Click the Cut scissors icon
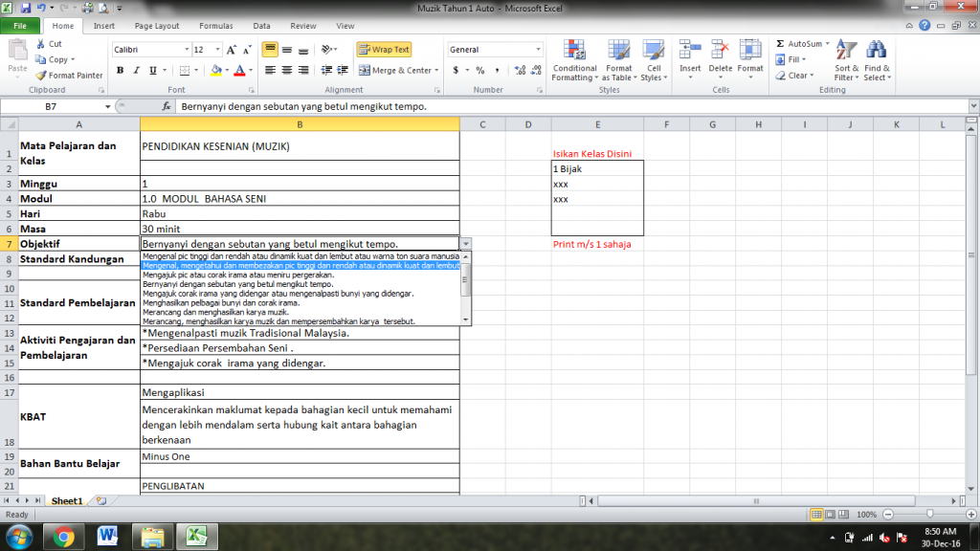The width and height of the screenshot is (980, 551). tap(40, 44)
